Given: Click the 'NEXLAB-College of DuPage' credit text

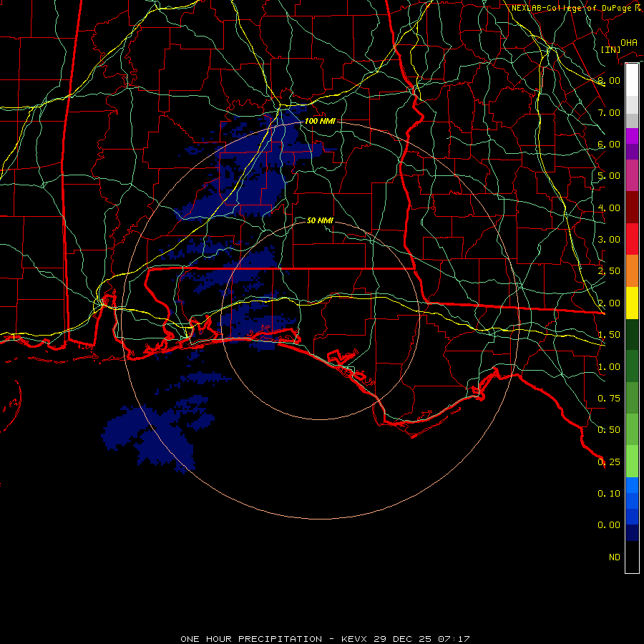Looking at the screenshot, I should pyautogui.click(x=571, y=8).
